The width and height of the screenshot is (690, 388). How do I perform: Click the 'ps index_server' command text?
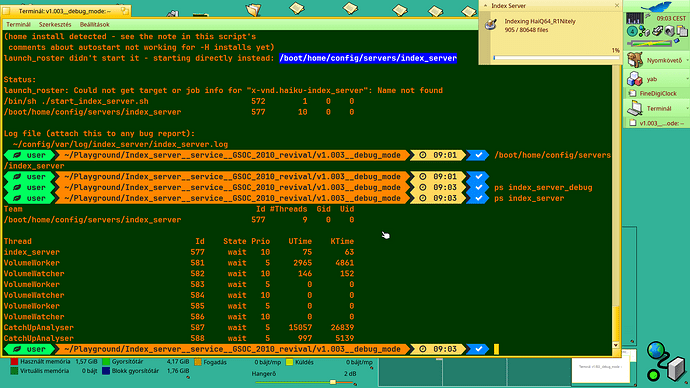[x=529, y=198]
